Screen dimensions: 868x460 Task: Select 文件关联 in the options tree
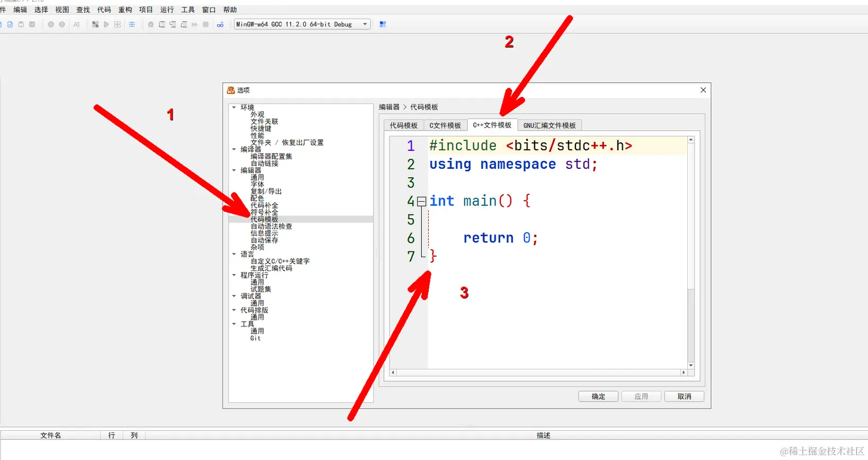click(264, 121)
